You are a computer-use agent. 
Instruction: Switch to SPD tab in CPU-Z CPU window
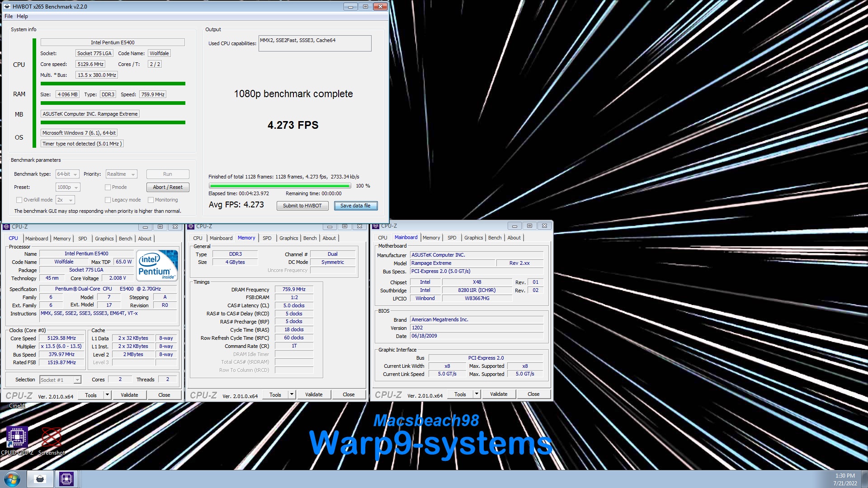click(82, 239)
